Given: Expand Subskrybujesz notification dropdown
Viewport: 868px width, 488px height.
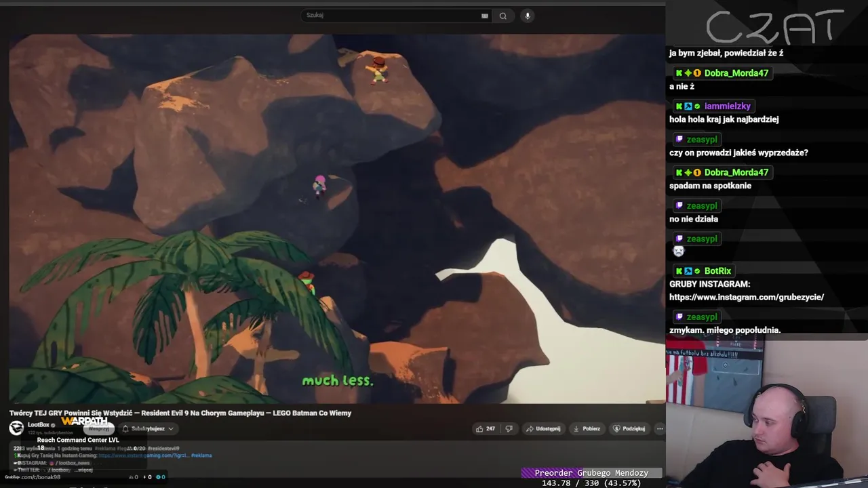Looking at the screenshot, I should [148, 428].
